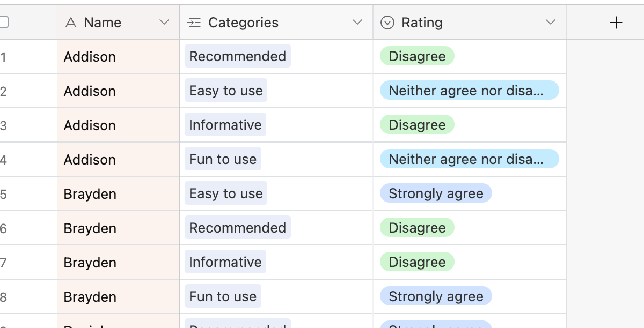Click the Recommended tag in row 1

point(237,56)
